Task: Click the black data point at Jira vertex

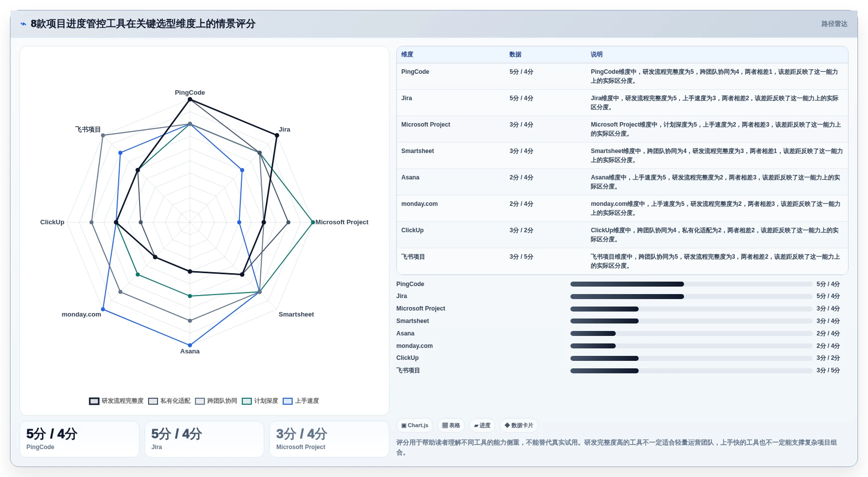Action: pos(277,135)
